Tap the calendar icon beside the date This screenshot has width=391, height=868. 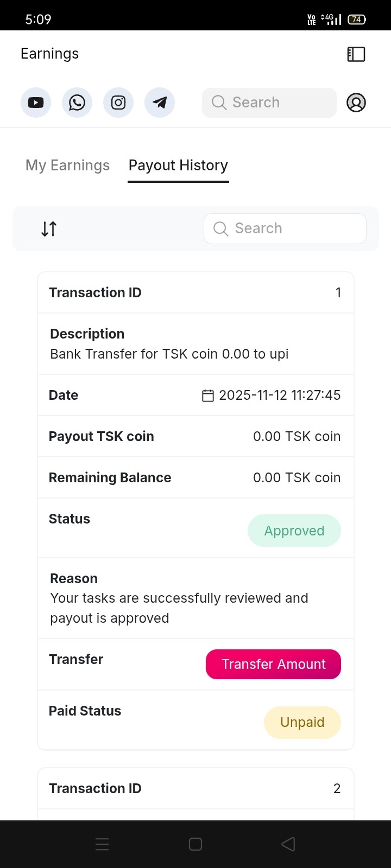tap(208, 395)
